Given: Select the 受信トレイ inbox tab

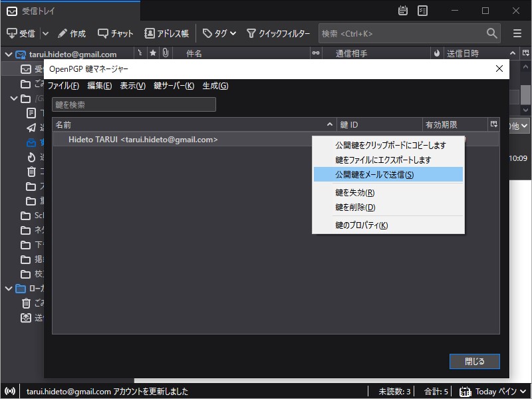Looking at the screenshot, I should coord(70,11).
